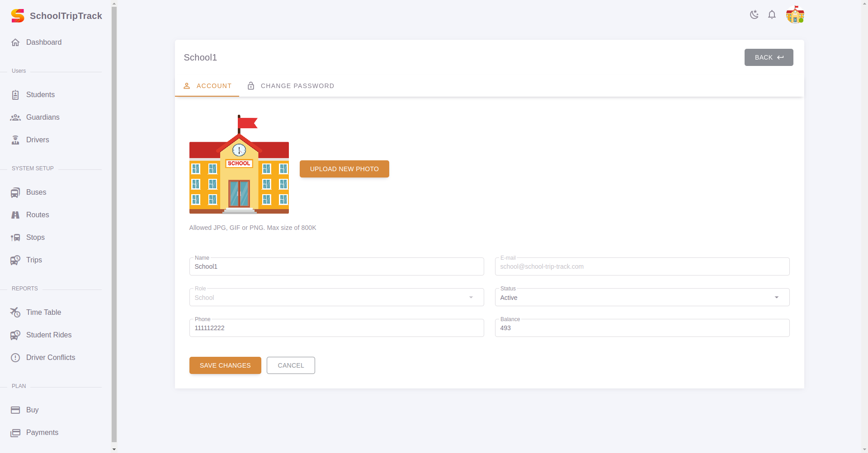
Task: Go to the Account tab
Action: click(x=207, y=86)
